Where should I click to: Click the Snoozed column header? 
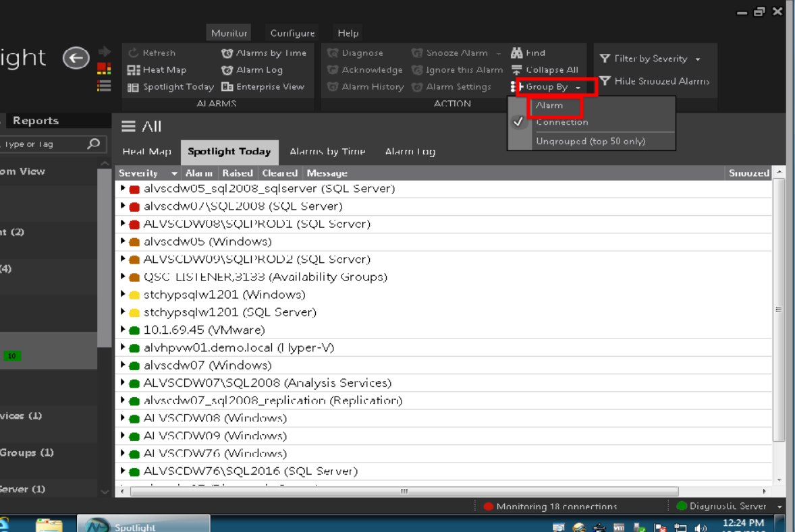[748, 173]
